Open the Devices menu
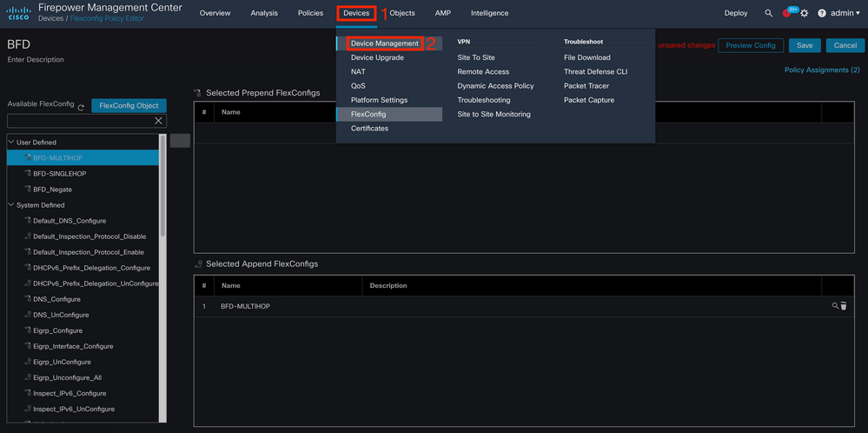The height and width of the screenshot is (433, 868). 356,13
